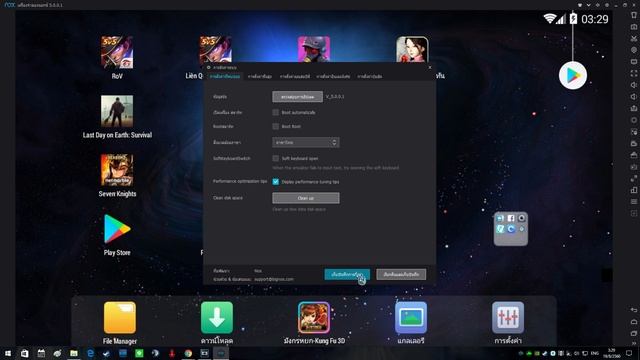This screenshot has height=360, width=640.
Task: Open the การตั้งค่า settings app
Action: [x=508, y=318]
